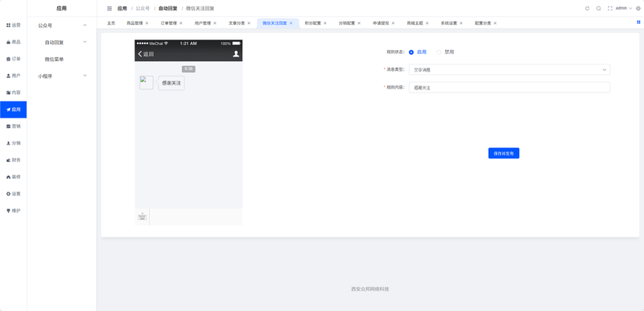Open the 微信菜单 menu item
Viewport: 644px width, 311px height.
(x=54, y=59)
